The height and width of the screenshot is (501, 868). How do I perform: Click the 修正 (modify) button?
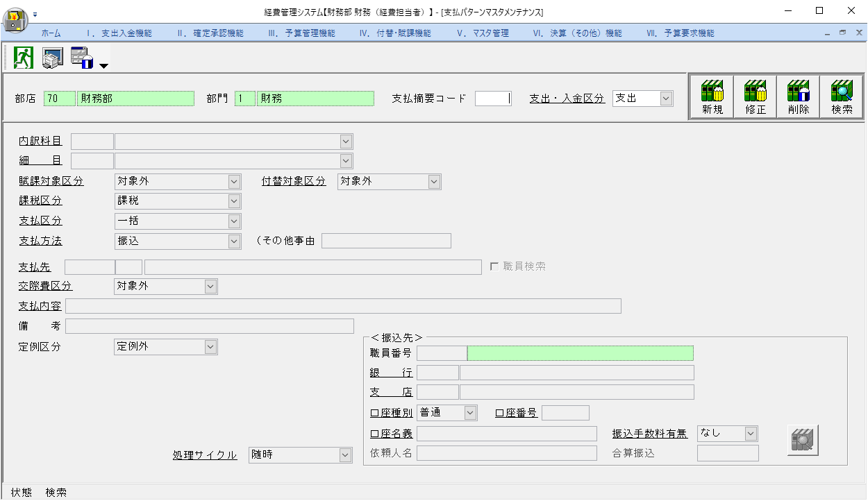click(756, 98)
